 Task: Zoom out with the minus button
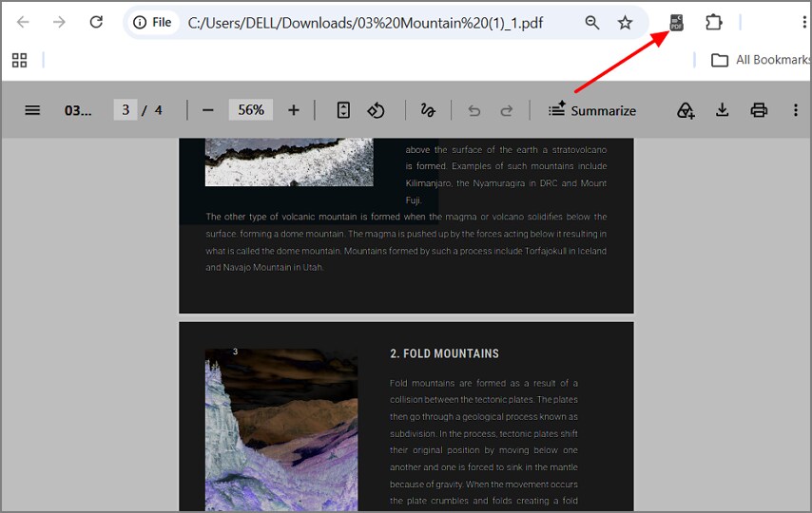coord(208,110)
